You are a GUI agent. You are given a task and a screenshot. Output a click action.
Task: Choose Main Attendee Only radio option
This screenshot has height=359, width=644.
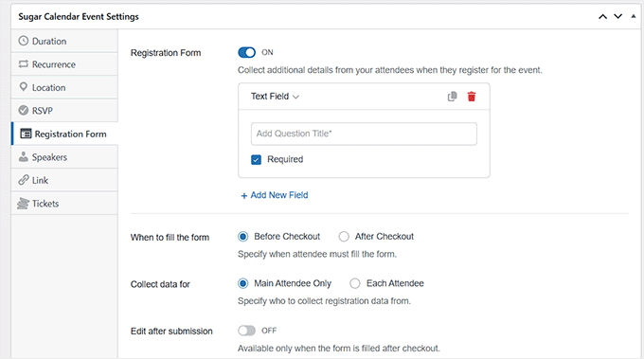pyautogui.click(x=242, y=283)
